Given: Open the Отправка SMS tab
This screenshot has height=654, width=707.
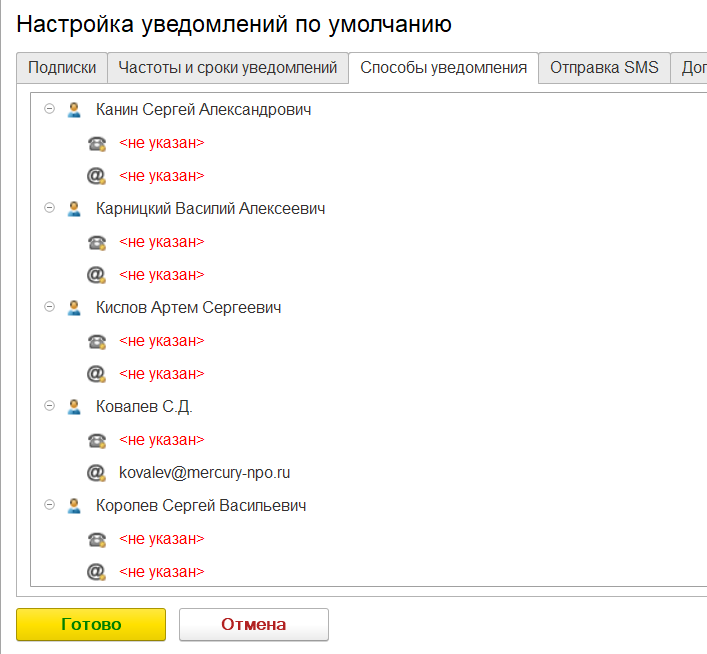Looking at the screenshot, I should (x=604, y=68).
